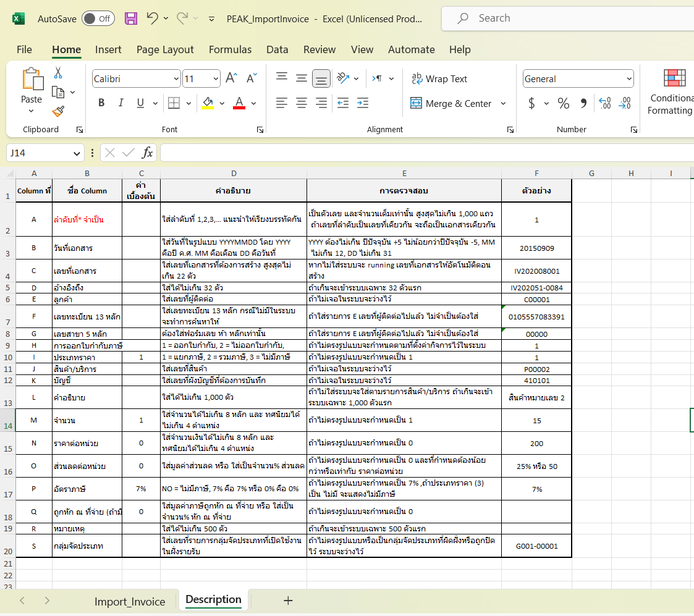Apply yellow fill color
The height and width of the screenshot is (616, 694).
pyautogui.click(x=208, y=103)
